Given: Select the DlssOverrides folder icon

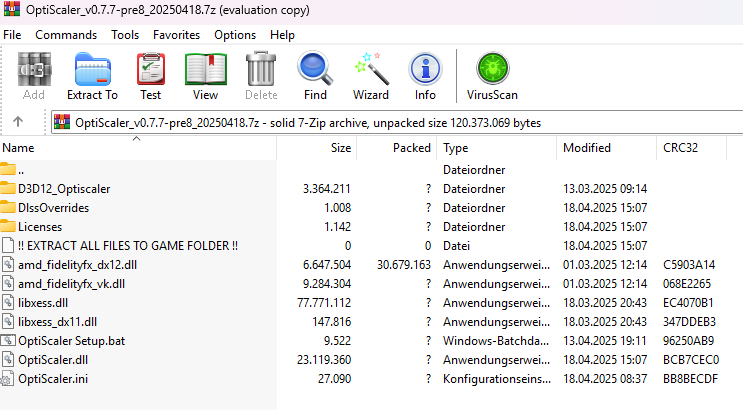Looking at the screenshot, I should pos(8,207).
